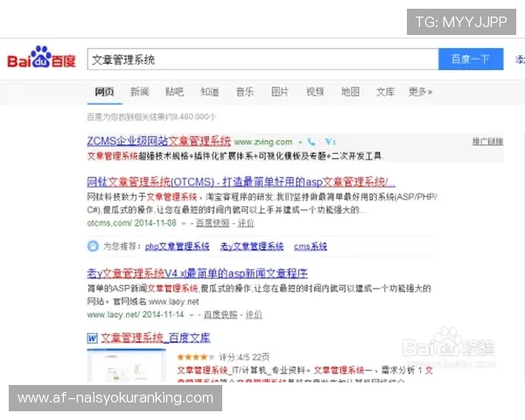
Task: Open the ZCMS企业级网站文章管理系统 result link
Action: (159, 142)
